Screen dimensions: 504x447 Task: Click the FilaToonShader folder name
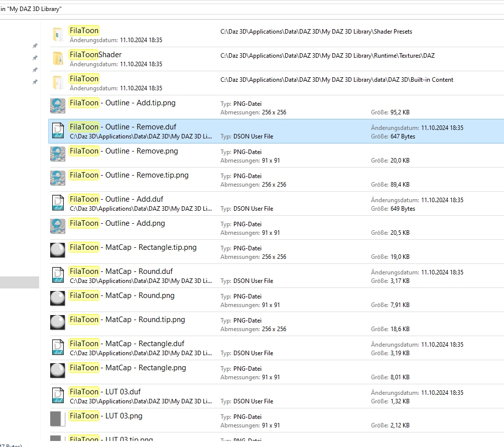tap(95, 55)
